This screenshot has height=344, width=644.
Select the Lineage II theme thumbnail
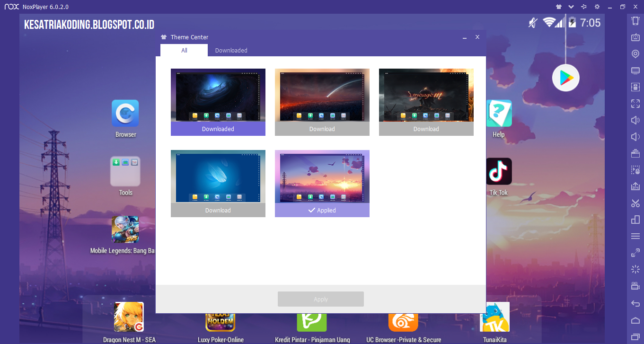(426, 95)
